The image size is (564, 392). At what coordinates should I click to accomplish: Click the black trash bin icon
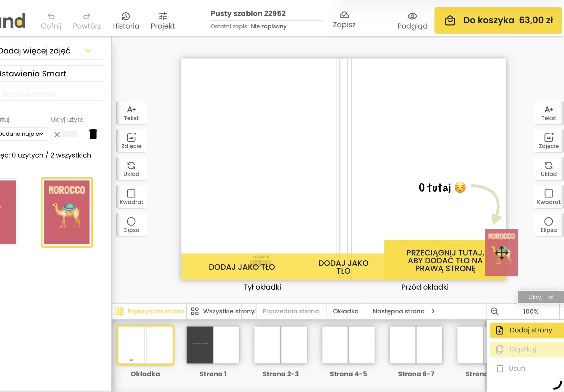click(93, 134)
